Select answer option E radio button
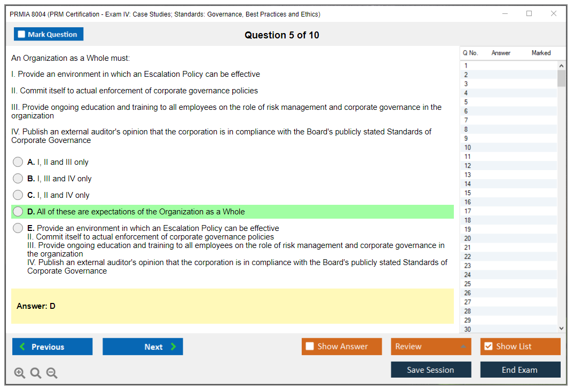This screenshot has width=574, height=392. coord(18,228)
